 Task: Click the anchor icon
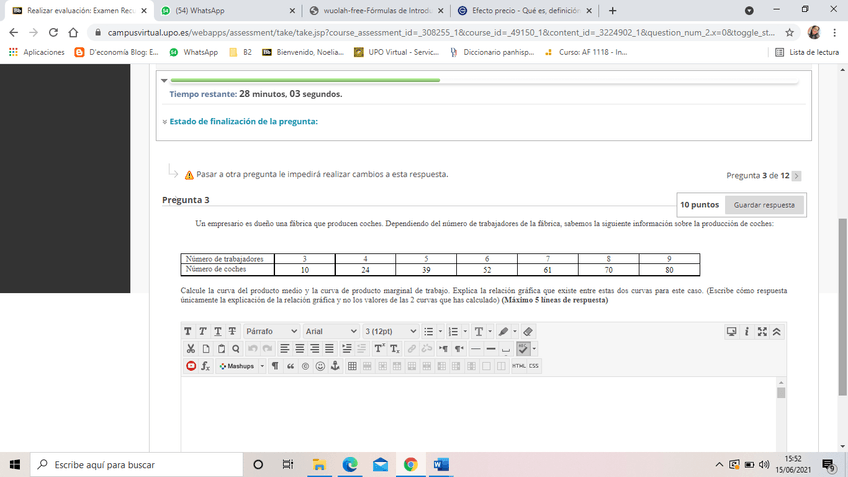(335, 366)
